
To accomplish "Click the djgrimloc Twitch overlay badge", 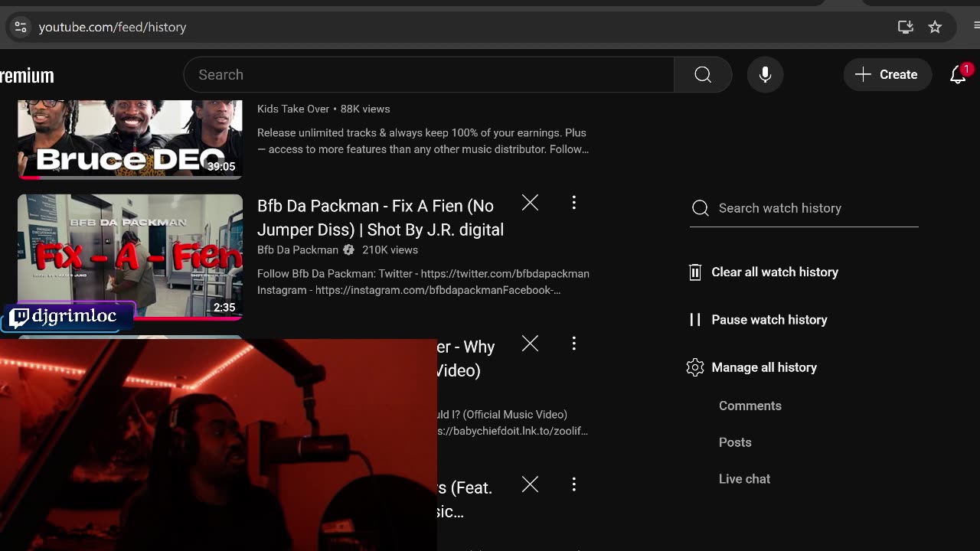I will click(x=67, y=317).
